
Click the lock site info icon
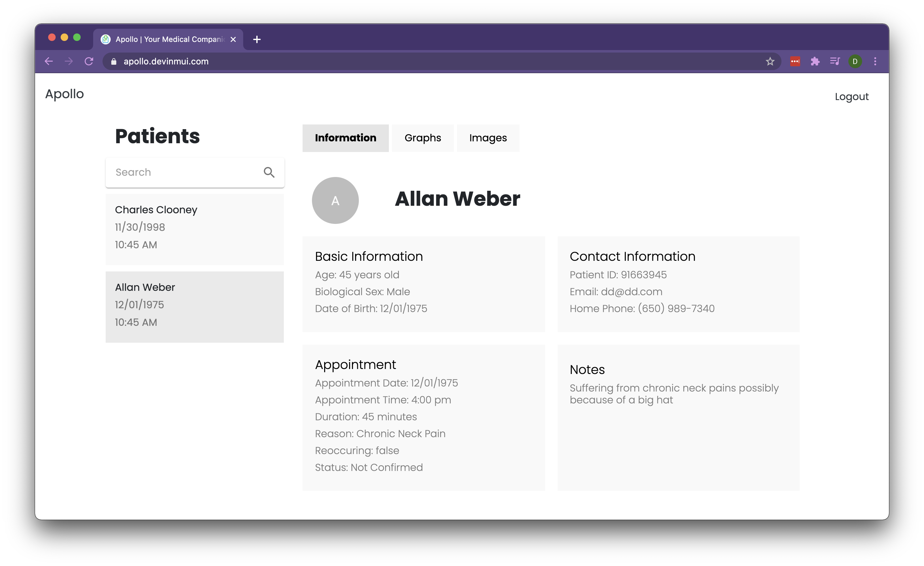114,61
